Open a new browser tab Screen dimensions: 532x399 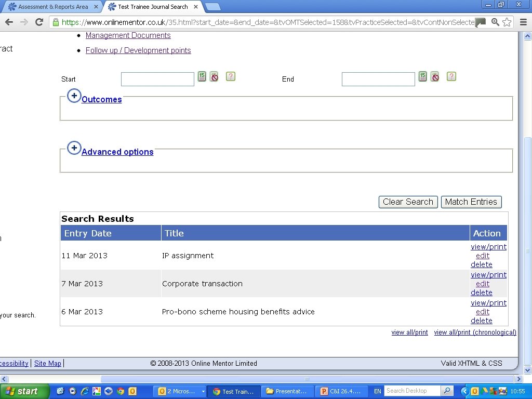pyautogui.click(x=212, y=6)
